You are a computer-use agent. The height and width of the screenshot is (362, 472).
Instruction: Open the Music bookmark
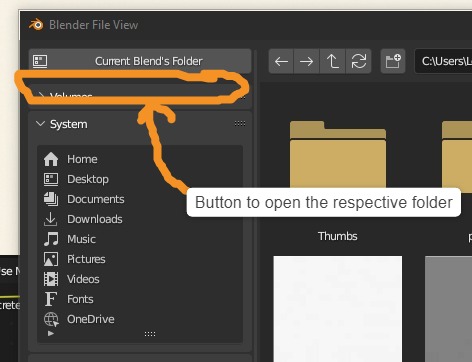coord(140,239)
